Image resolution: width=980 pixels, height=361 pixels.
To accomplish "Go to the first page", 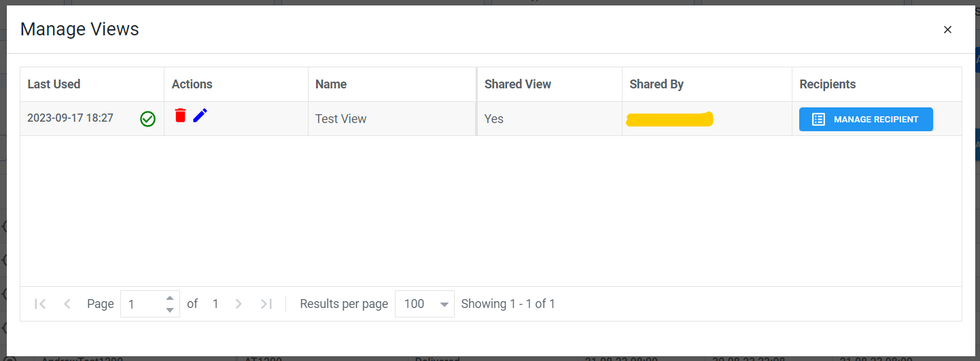I will point(40,304).
